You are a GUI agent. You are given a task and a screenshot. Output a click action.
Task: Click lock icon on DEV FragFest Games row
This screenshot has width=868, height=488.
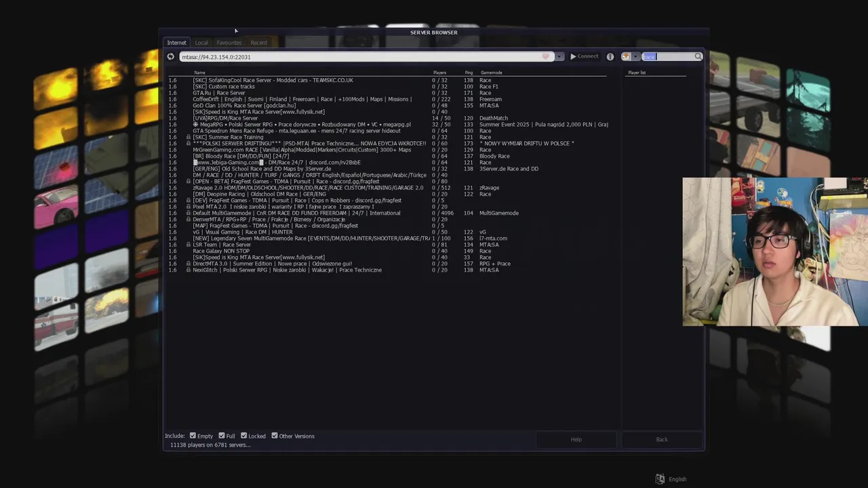pos(189,201)
